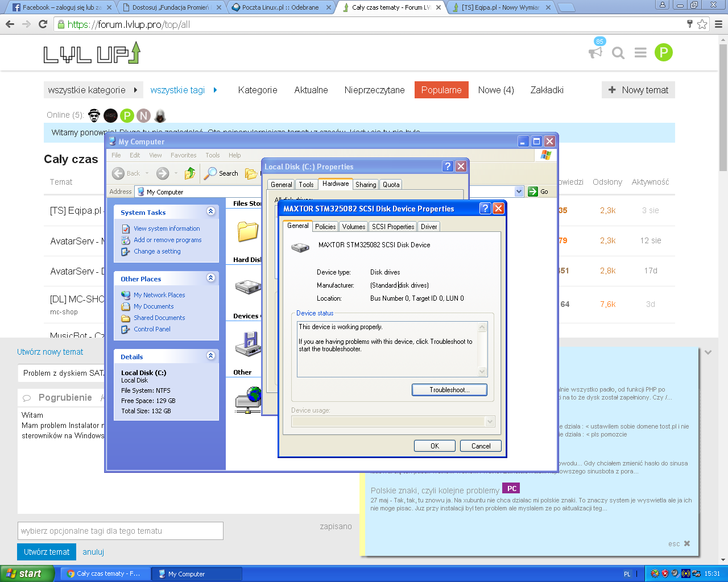Viewport: 728px width, 582px height.
Task: Collapse the Details panel
Action: point(210,356)
